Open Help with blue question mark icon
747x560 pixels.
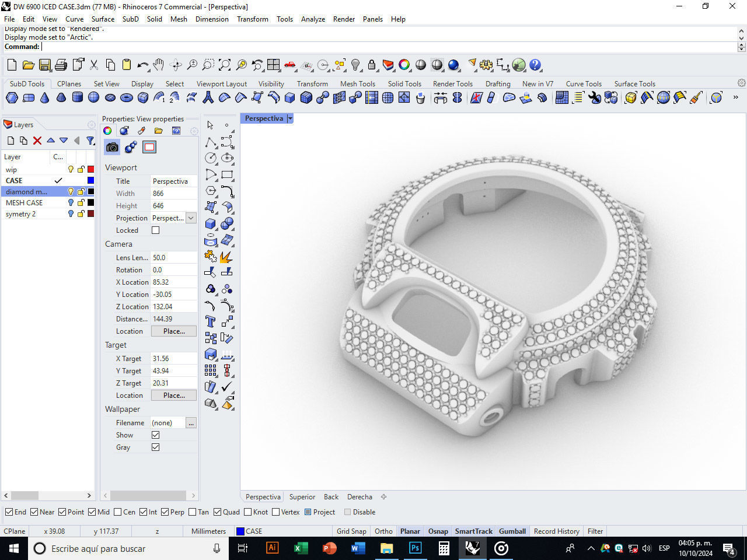pyautogui.click(x=535, y=65)
